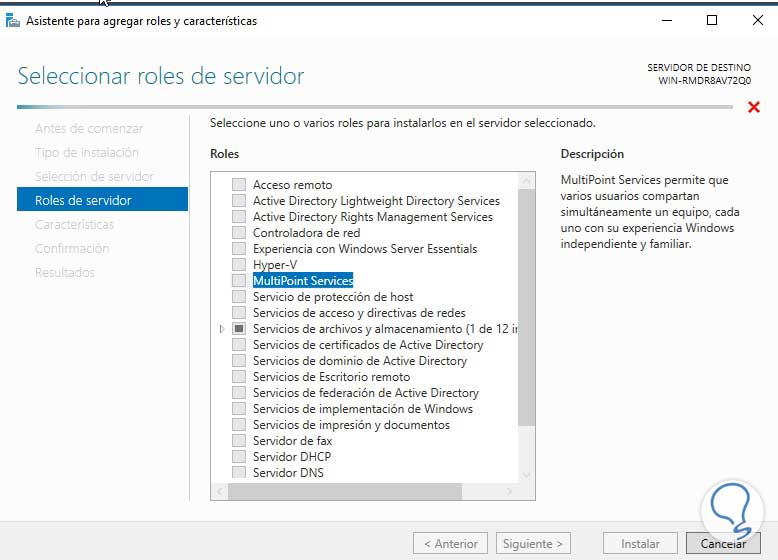Click the server name WIN-RMDR8AV72Q0
This screenshot has height=560, width=778.
click(x=705, y=80)
